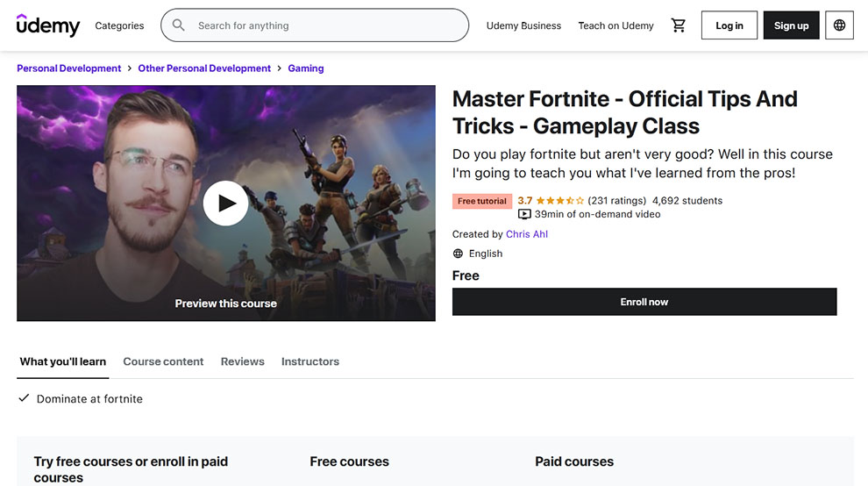Switch to the Reviews tab
Viewport: 868px width, 486px height.
[x=243, y=361]
